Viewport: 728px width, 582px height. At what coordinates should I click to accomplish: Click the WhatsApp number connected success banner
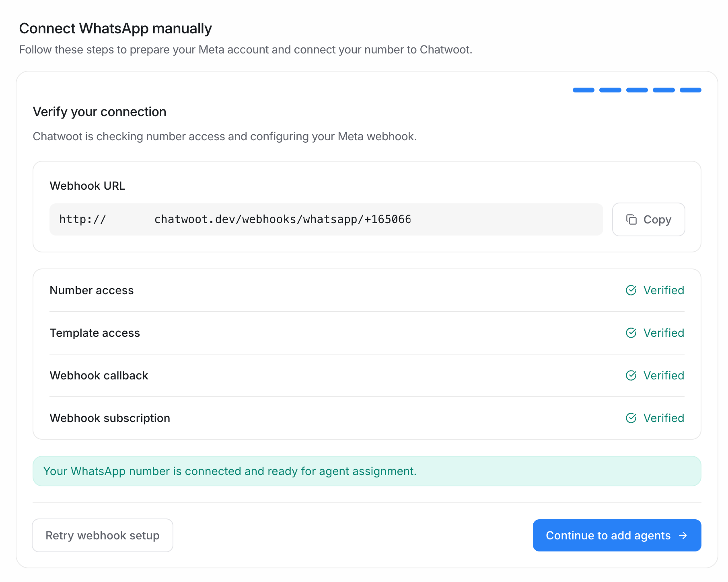point(367,471)
